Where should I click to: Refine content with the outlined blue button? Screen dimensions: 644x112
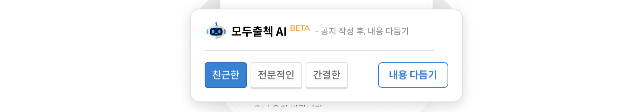413,75
